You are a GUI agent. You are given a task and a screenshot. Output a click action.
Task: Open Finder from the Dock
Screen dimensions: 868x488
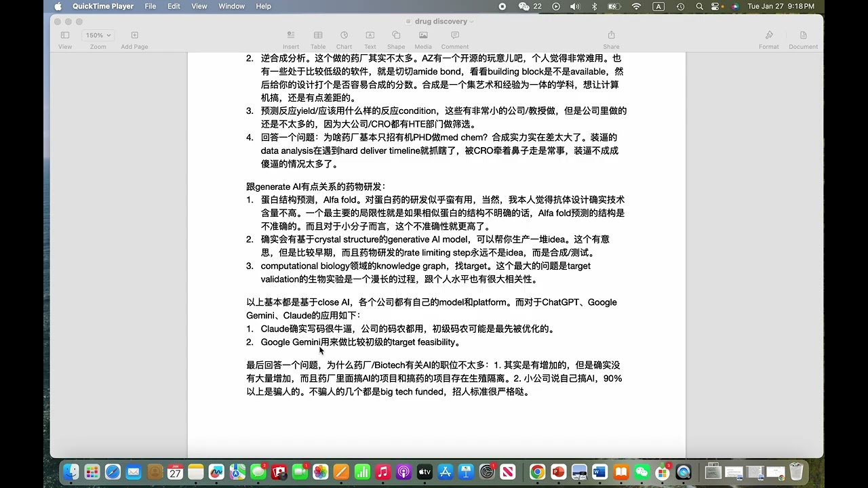coord(71,472)
